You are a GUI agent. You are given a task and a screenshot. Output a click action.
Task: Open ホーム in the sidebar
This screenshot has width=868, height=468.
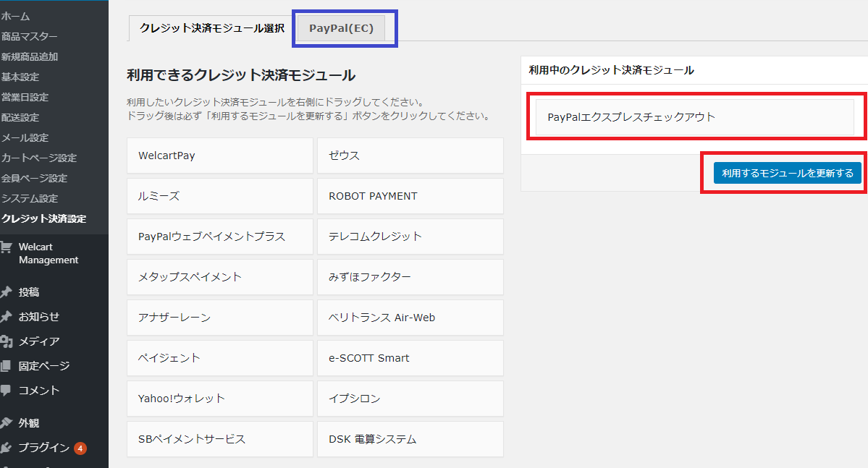[15, 17]
